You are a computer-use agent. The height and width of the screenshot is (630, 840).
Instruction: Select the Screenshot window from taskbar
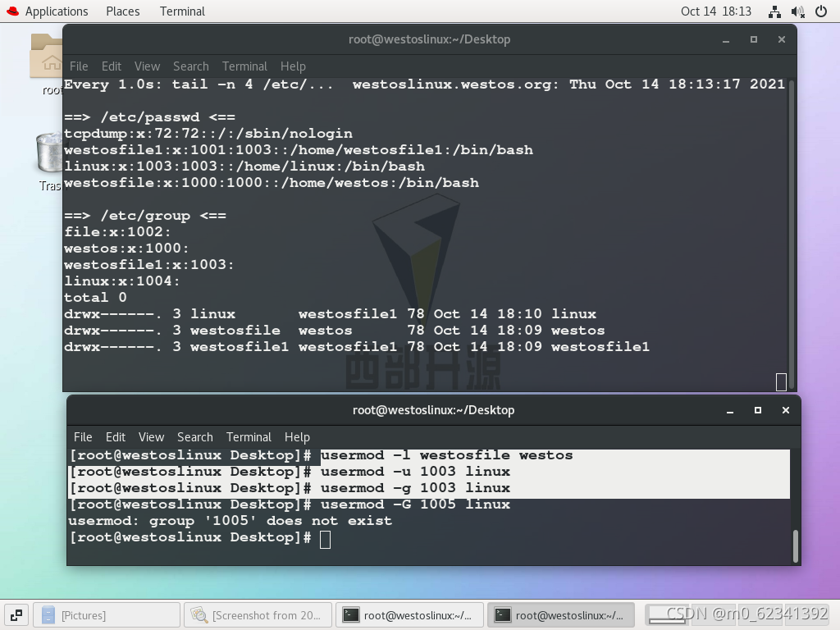[258, 614]
